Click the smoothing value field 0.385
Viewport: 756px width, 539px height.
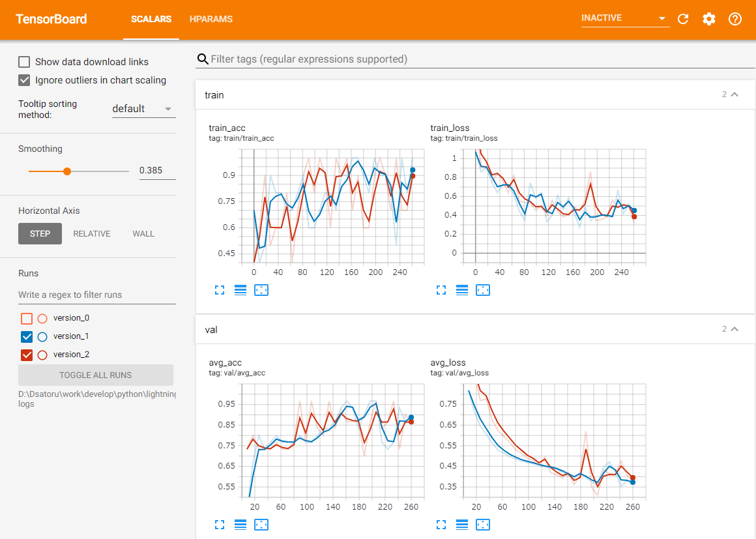[x=157, y=171]
